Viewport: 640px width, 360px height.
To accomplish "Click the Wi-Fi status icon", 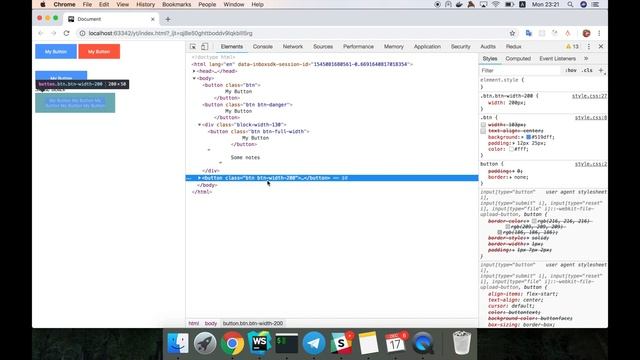I will click(496, 4).
